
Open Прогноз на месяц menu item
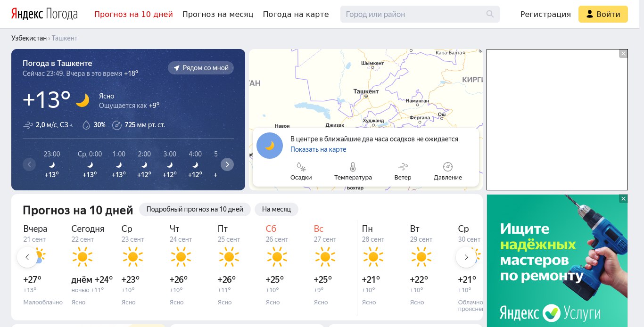pyautogui.click(x=218, y=14)
